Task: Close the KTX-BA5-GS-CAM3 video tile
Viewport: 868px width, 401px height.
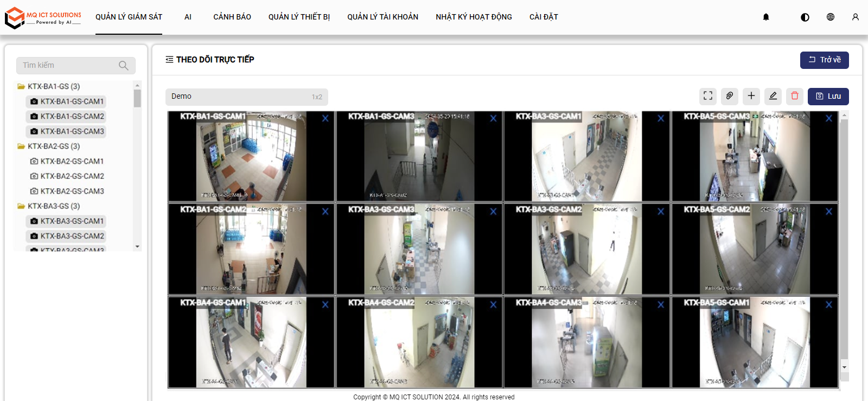Action: [829, 118]
